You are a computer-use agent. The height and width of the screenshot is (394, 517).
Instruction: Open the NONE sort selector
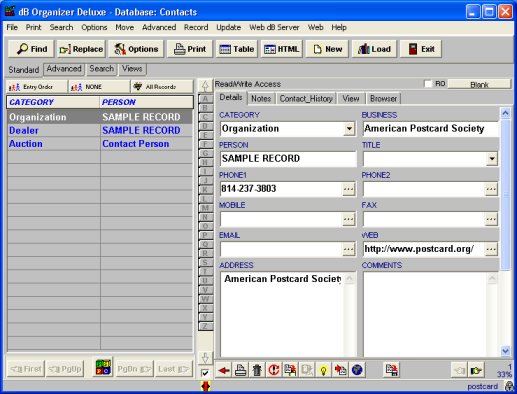(x=99, y=87)
